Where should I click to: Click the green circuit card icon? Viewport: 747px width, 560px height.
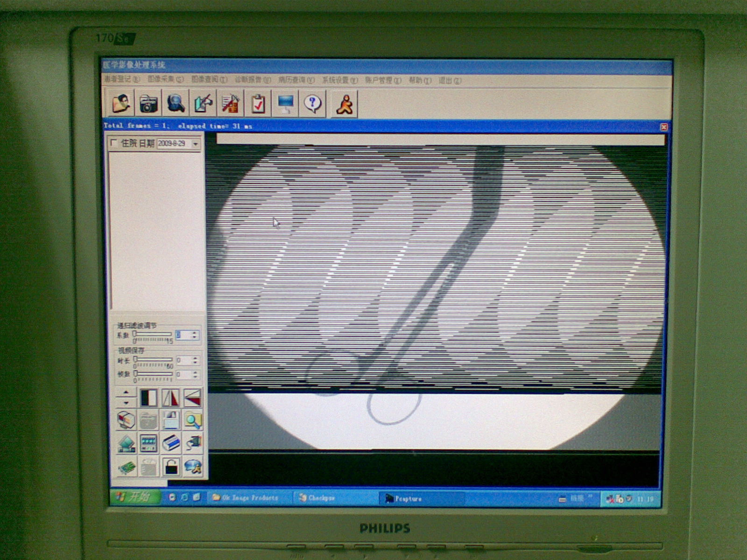point(126,466)
